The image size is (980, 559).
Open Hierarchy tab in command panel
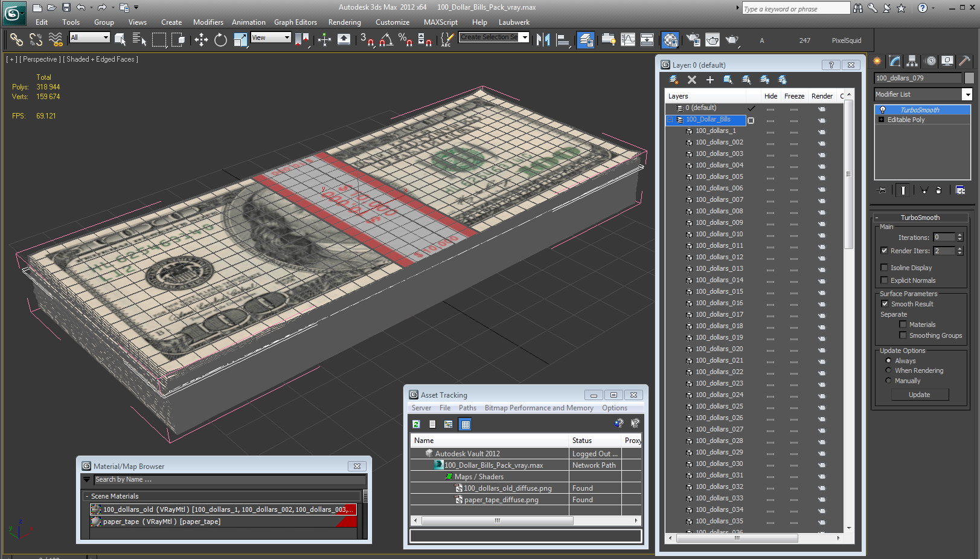[912, 60]
